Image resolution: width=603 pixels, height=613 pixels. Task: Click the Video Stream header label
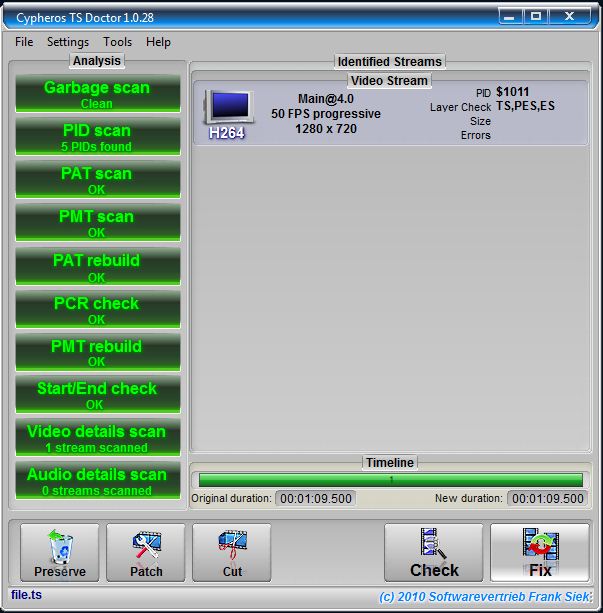point(389,81)
